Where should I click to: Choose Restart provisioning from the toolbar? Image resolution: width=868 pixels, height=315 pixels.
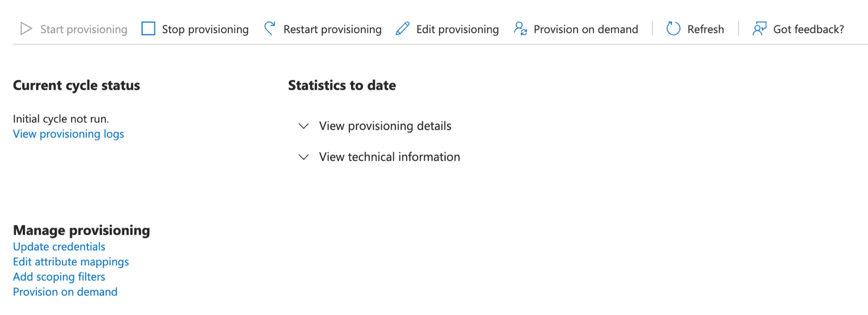332,29
